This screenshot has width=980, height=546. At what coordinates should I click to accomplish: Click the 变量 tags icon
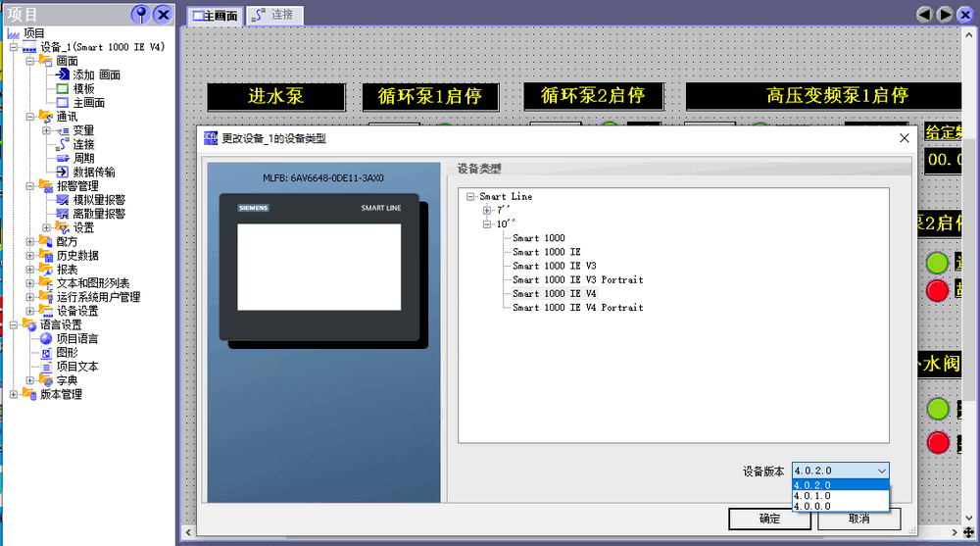click(x=63, y=130)
